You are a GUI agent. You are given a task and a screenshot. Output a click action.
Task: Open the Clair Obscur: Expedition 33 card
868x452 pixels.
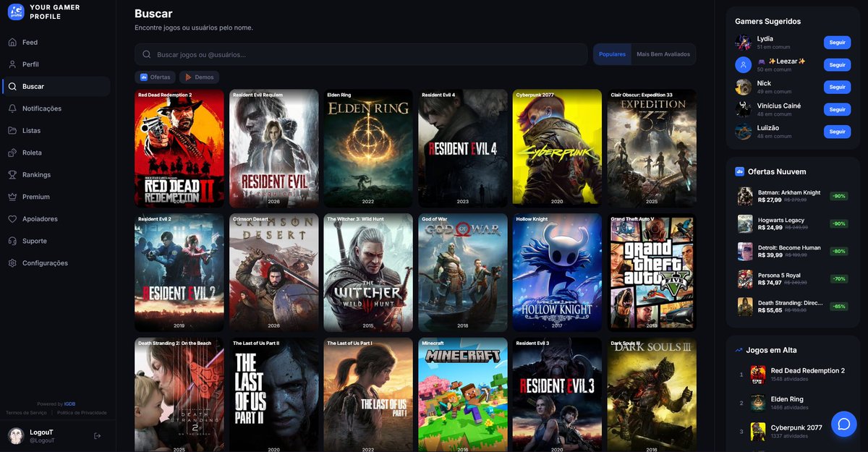tap(652, 148)
